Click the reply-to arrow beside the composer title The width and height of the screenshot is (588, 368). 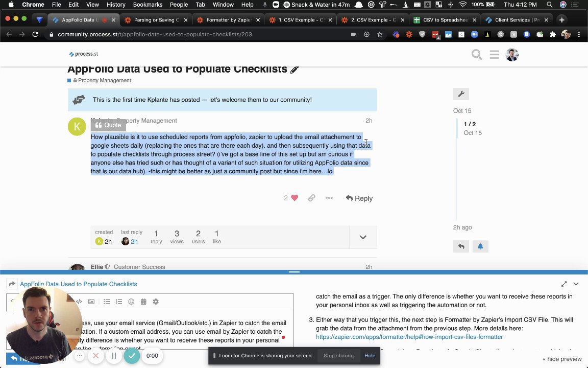click(x=12, y=284)
